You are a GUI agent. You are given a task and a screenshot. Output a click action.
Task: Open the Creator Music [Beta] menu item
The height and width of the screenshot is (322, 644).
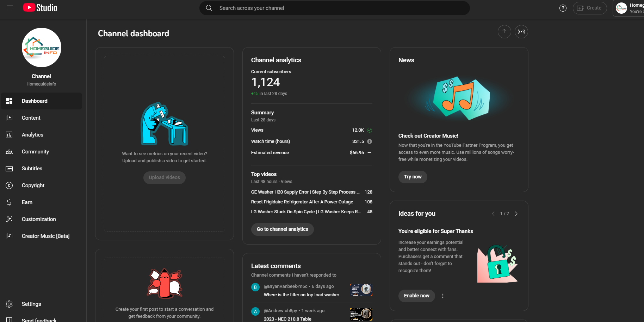41,236
